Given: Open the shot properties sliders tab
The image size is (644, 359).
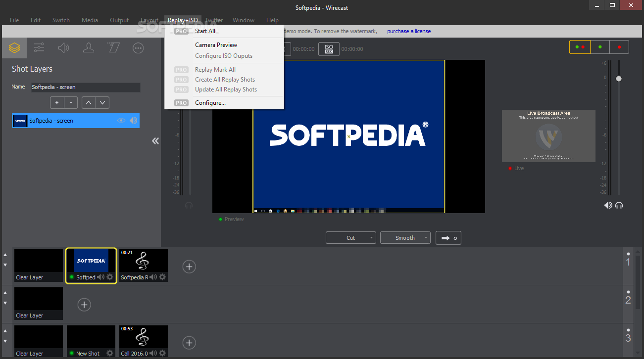Looking at the screenshot, I should tap(39, 48).
